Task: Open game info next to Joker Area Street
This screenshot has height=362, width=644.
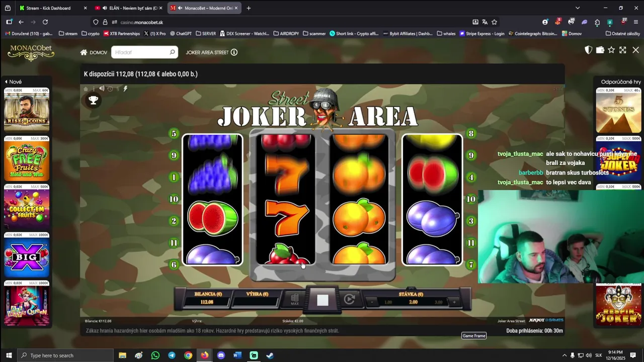Action: point(234,52)
